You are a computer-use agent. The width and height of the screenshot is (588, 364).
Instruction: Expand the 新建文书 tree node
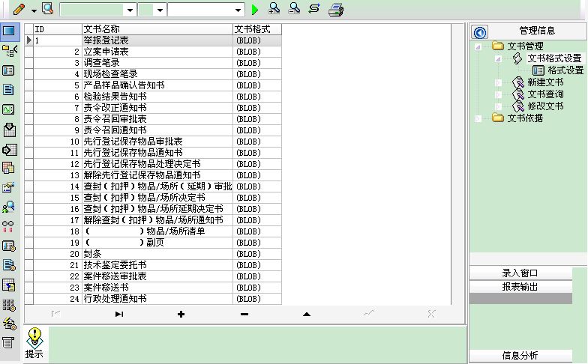pos(498,82)
